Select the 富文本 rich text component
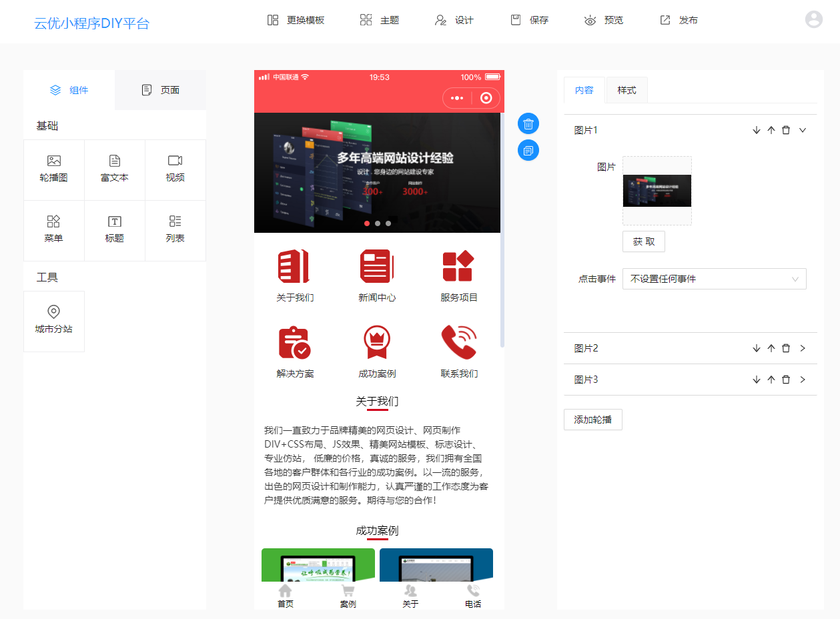Screen dimensions: 840x619 pos(115,170)
